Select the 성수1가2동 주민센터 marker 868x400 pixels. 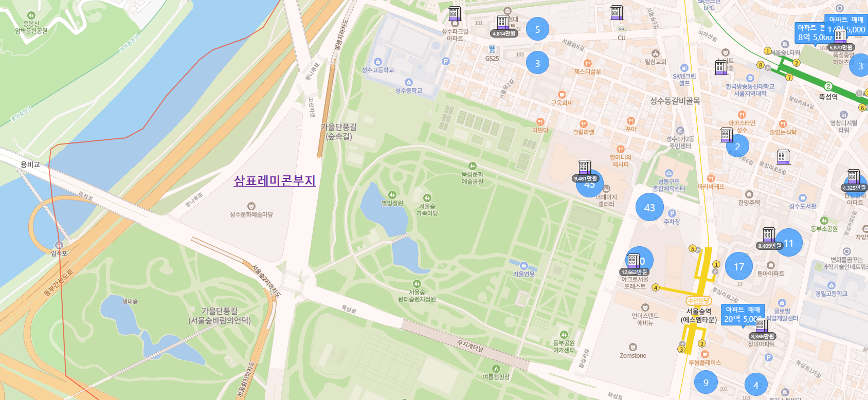(x=680, y=131)
